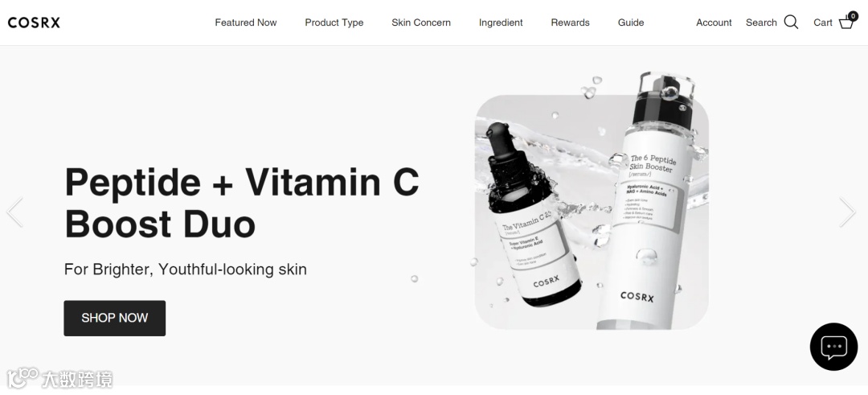Click the COSRX logo

(34, 23)
